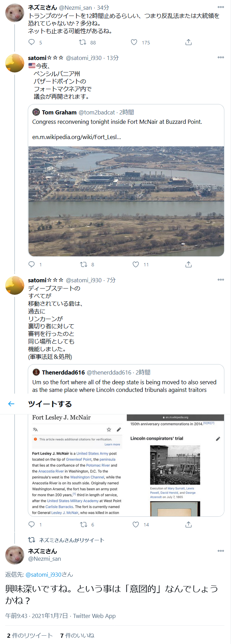Retweet satomi's tweet showing 8 retweets
This screenshot has height=644, width=232.
pos(84,265)
